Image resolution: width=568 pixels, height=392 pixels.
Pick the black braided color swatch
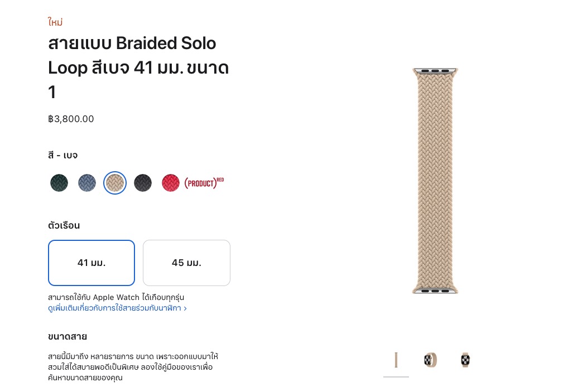(x=143, y=183)
